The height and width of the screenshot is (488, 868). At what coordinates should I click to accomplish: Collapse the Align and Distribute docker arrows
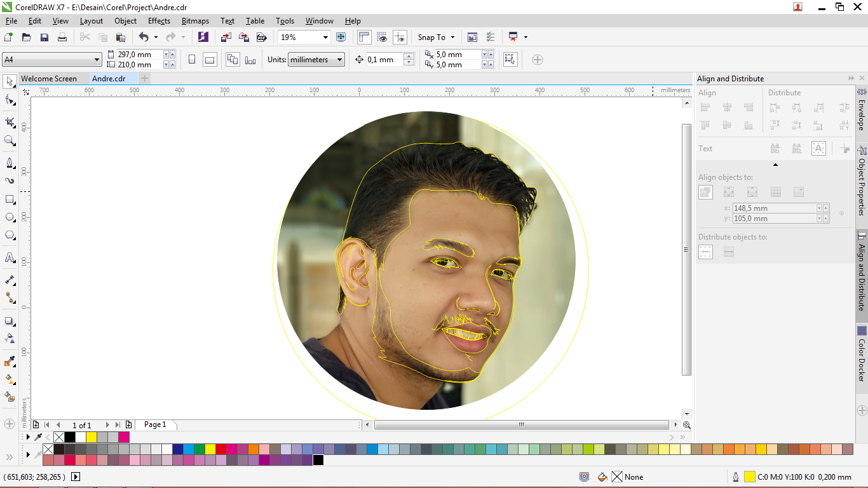tap(851, 78)
